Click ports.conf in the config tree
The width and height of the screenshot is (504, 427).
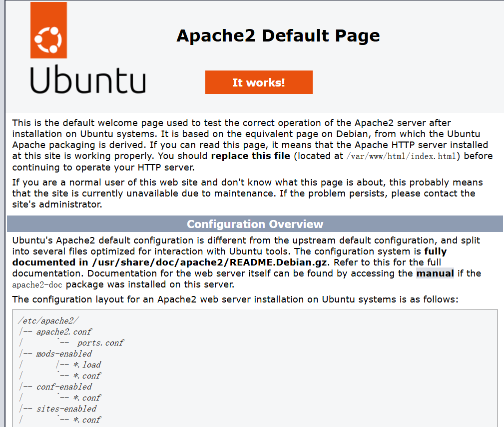coord(100,343)
